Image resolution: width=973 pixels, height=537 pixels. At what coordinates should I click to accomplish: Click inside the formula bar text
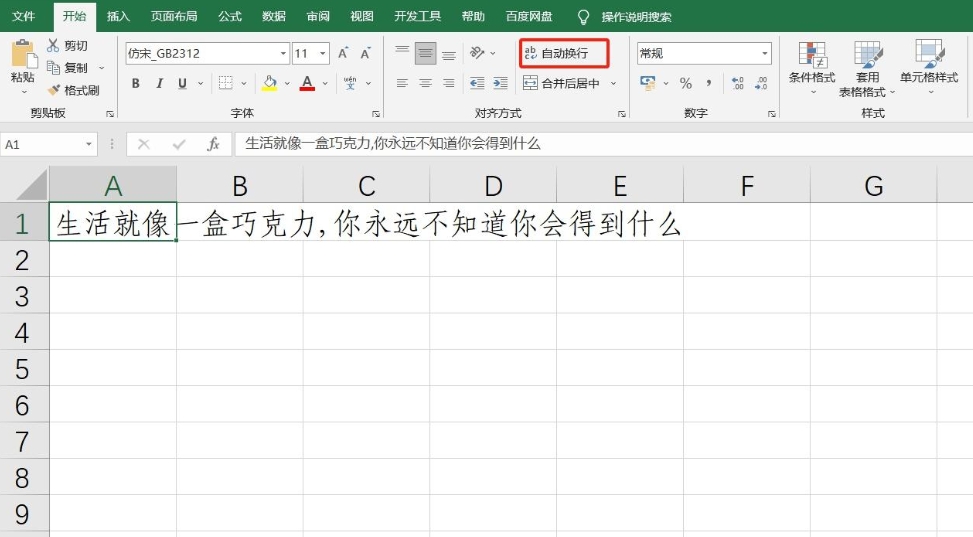600,144
